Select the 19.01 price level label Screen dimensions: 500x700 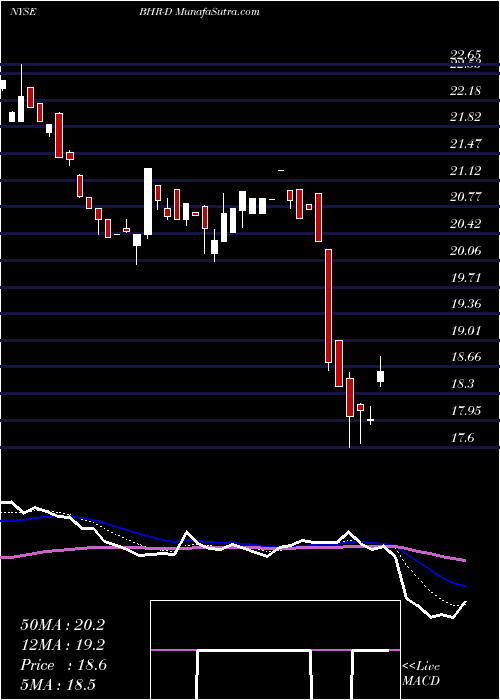click(x=466, y=331)
